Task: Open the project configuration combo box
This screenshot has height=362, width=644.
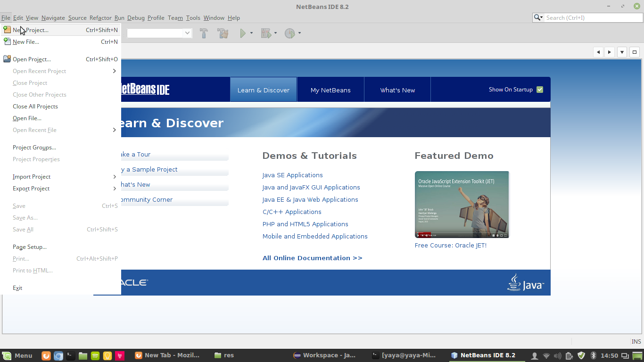Action: pos(159,33)
